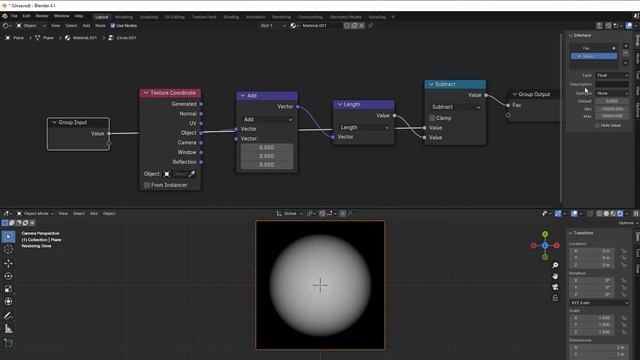Click Material.001 breadcrumb in node editor

[81, 38]
